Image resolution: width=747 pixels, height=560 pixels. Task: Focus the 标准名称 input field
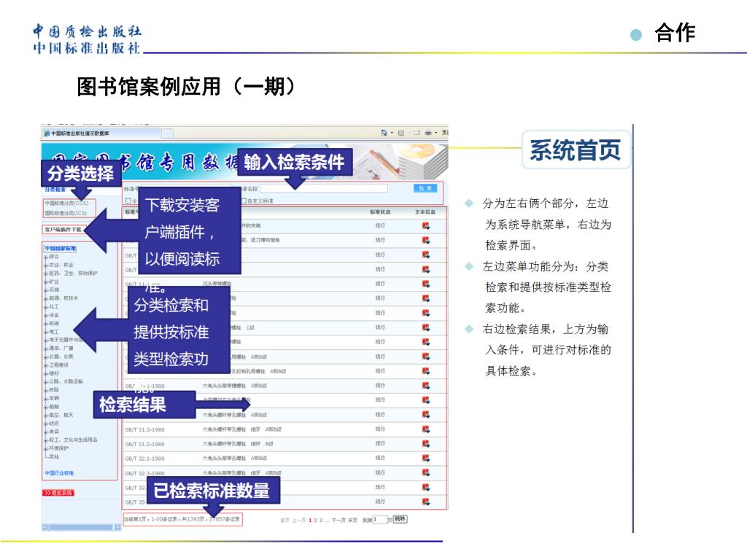323,189
